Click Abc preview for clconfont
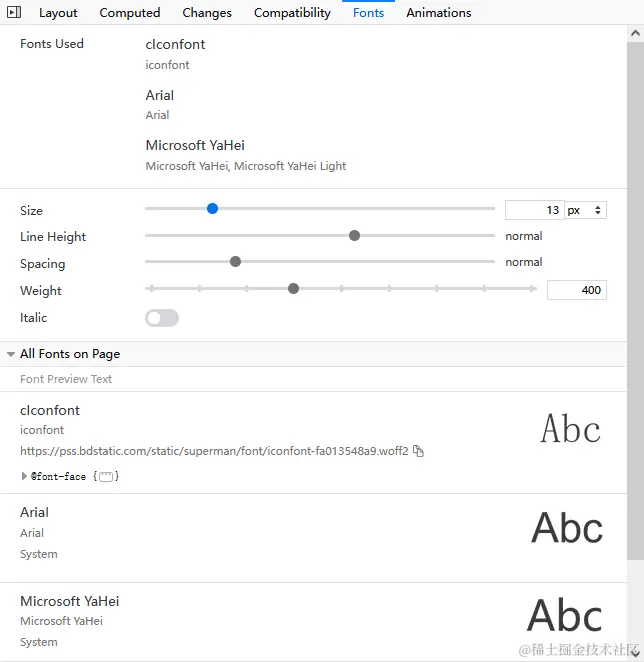This screenshot has height=662, width=644. click(571, 429)
